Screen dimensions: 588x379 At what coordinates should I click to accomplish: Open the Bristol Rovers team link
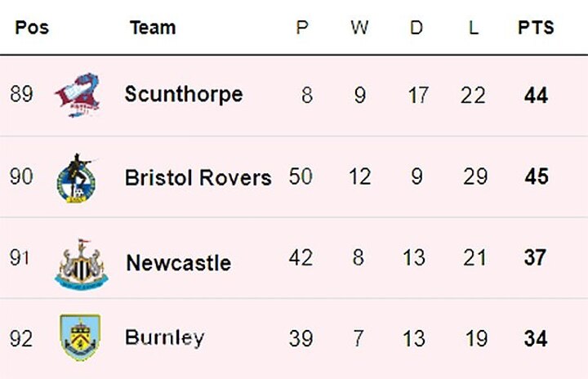pyautogui.click(x=198, y=177)
